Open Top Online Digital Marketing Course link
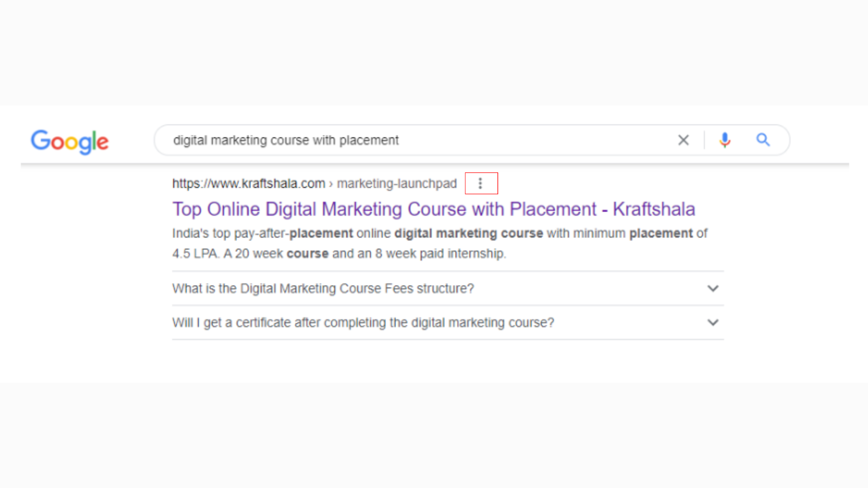This screenshot has height=488, width=868. click(x=434, y=209)
